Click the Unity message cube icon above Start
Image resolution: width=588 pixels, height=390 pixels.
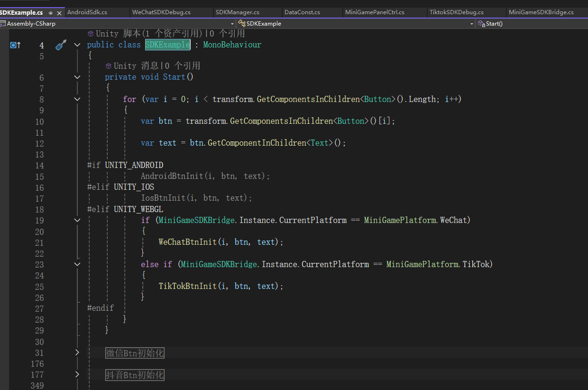click(x=109, y=66)
